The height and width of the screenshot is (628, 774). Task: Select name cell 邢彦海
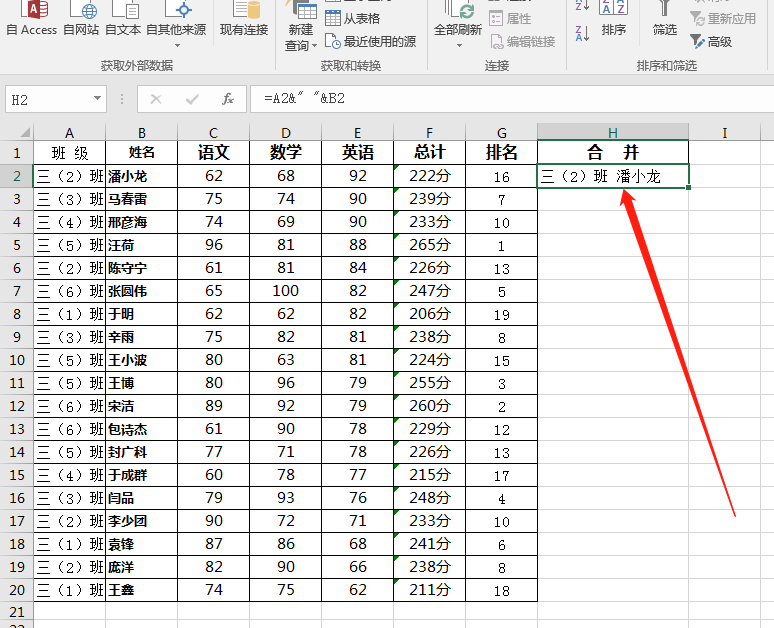click(142, 222)
